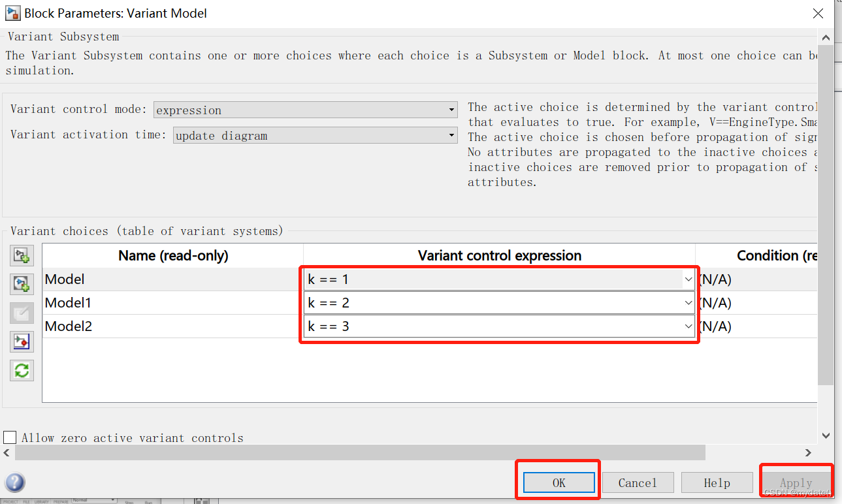Select the Model1 row in the table
Image resolution: width=842 pixels, height=504 pixels.
point(131,302)
